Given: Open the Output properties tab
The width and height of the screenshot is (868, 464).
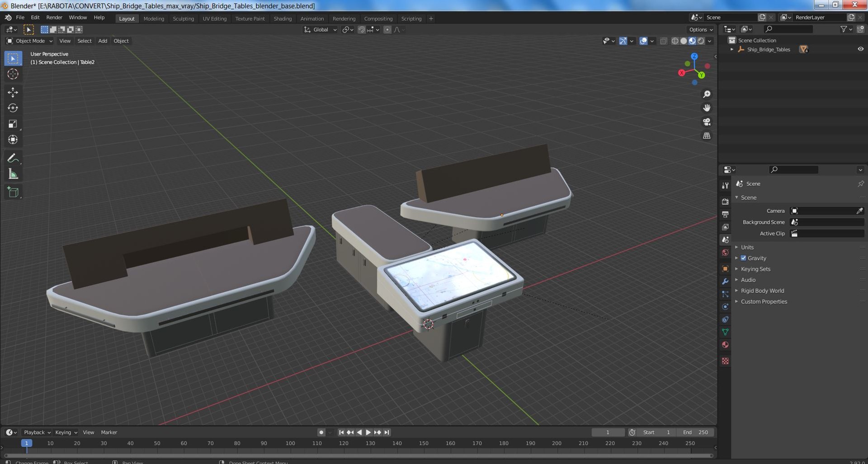Looking at the screenshot, I should click(725, 214).
